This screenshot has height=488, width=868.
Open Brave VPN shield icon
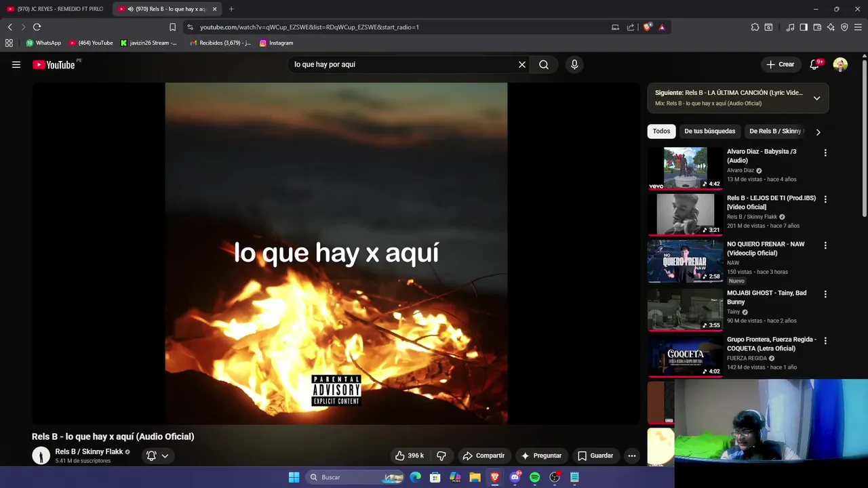844,27
